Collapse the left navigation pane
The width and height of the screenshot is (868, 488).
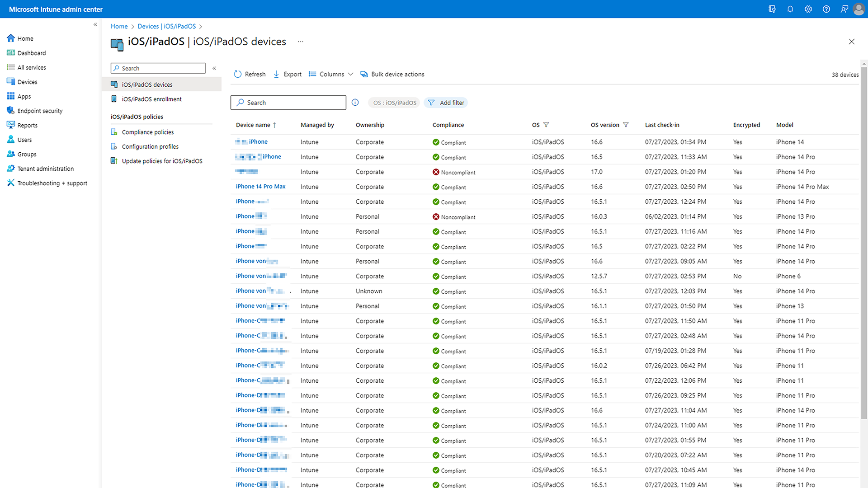point(95,24)
